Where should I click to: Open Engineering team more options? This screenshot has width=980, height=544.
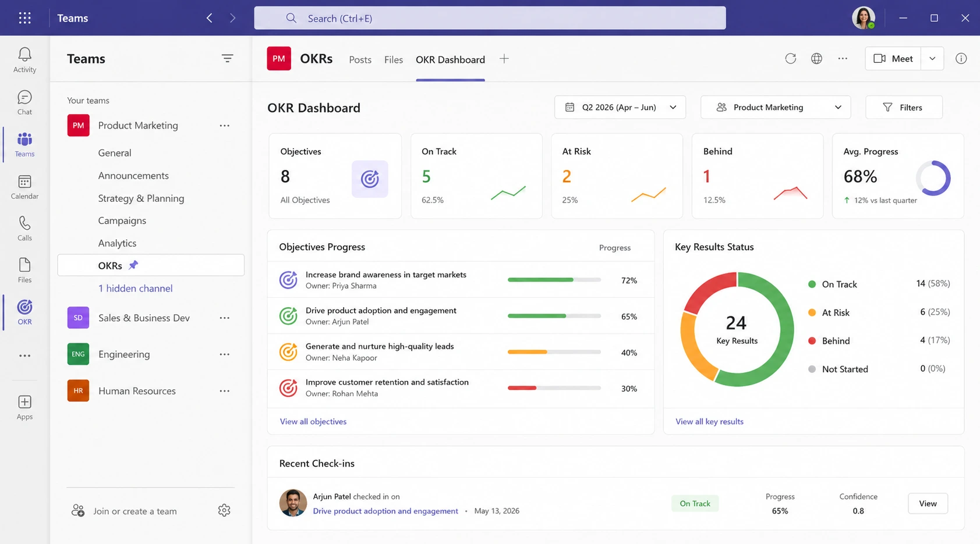(x=225, y=354)
